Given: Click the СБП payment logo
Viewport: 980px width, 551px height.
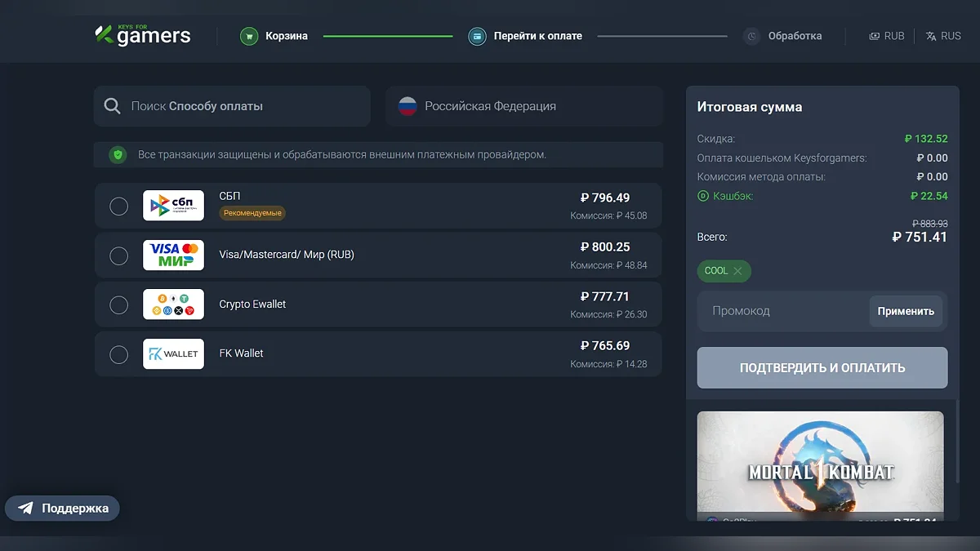Looking at the screenshot, I should point(173,206).
